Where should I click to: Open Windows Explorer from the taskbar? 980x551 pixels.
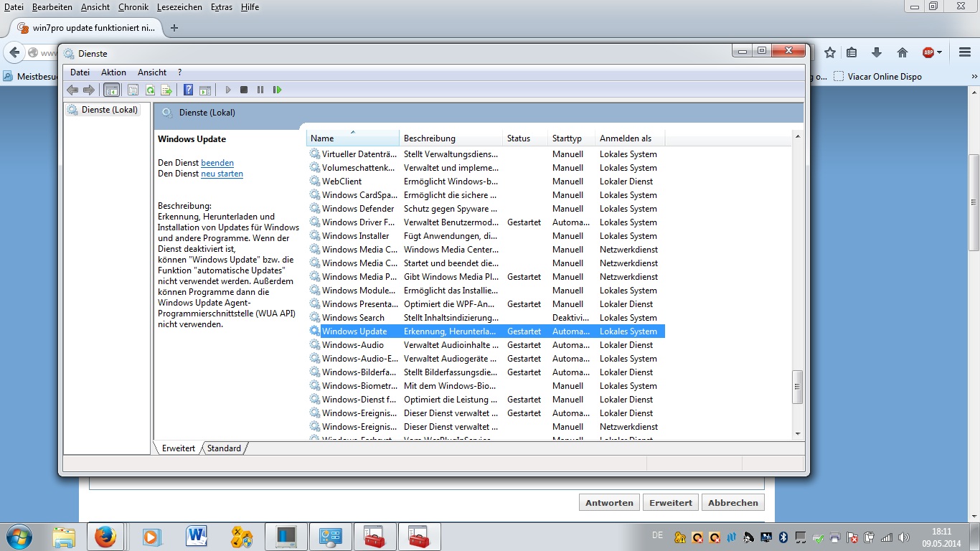(x=64, y=537)
